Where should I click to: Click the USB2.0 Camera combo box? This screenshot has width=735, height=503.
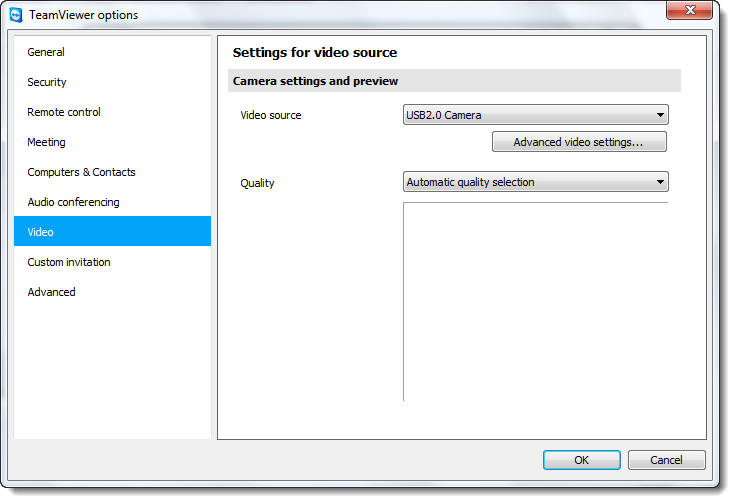coord(536,115)
